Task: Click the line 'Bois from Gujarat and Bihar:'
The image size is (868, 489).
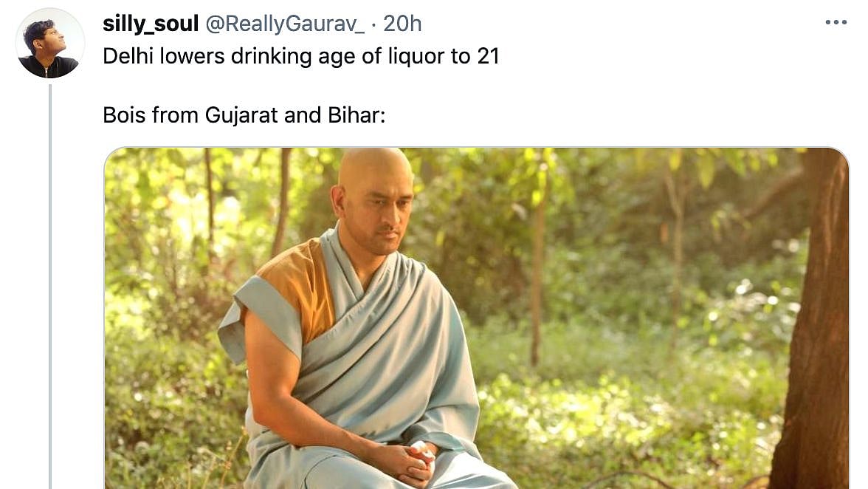Action: [244, 115]
